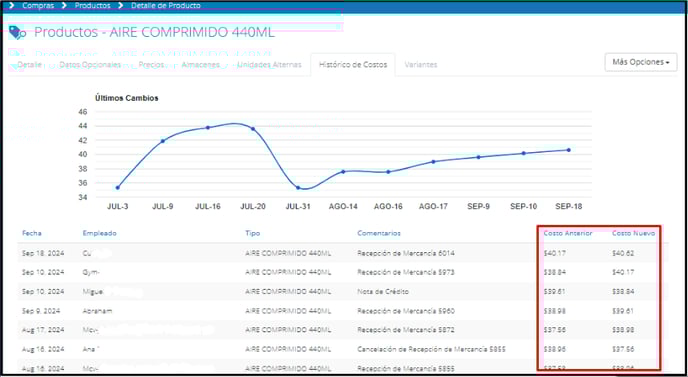
Task: Select the Unidades Alternas tab
Action: (269, 65)
